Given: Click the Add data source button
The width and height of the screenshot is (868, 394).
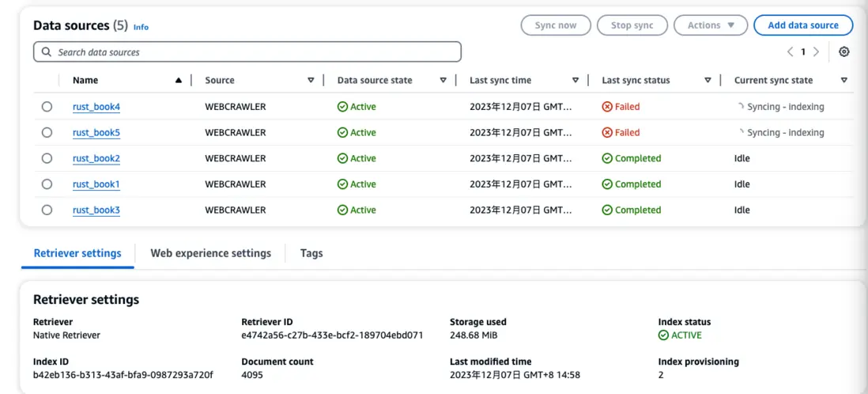Looking at the screenshot, I should pyautogui.click(x=802, y=25).
